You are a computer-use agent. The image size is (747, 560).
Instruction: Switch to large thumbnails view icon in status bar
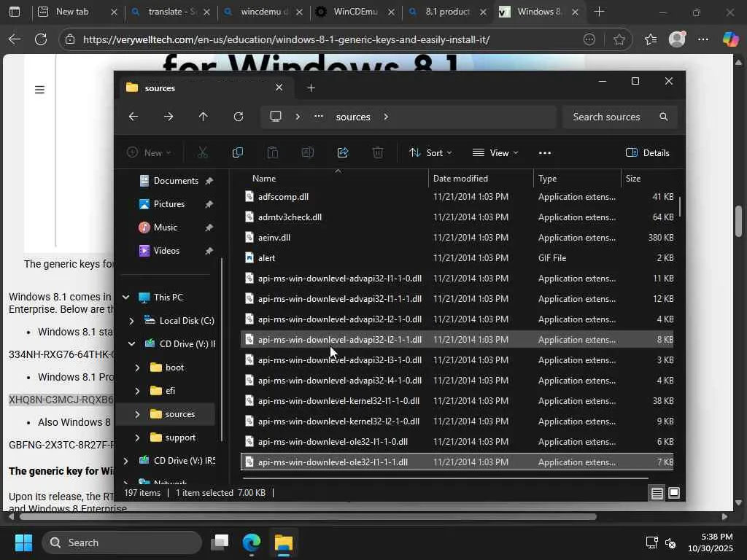point(674,493)
